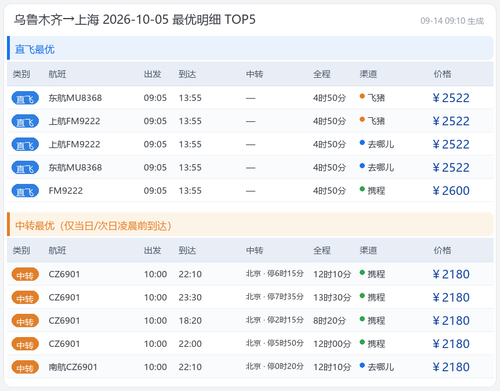Viewport: 500px width, 391px height.
Task: Click 到达 column header in the 中转最优 table
Action: tap(187, 250)
